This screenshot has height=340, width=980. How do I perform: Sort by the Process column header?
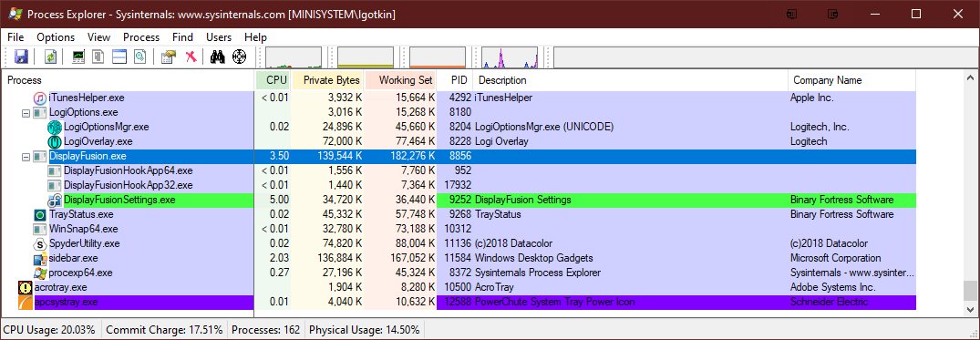pyautogui.click(x=129, y=80)
